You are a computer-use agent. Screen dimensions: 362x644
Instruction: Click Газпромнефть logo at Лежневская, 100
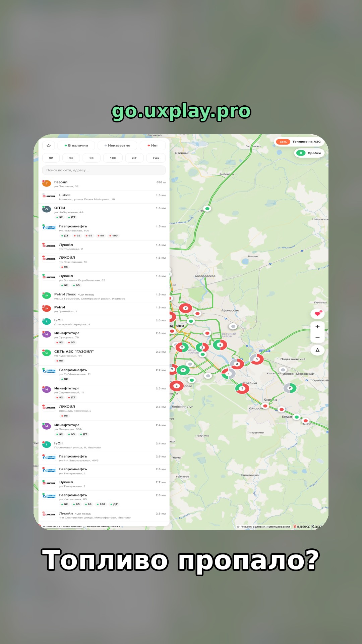pos(49,227)
